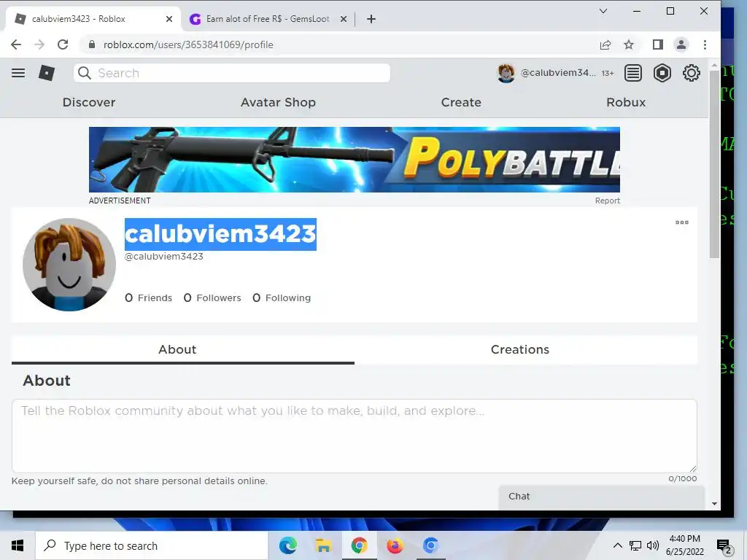The height and width of the screenshot is (560, 747).
Task: Go to the Create page
Action: pos(461,102)
